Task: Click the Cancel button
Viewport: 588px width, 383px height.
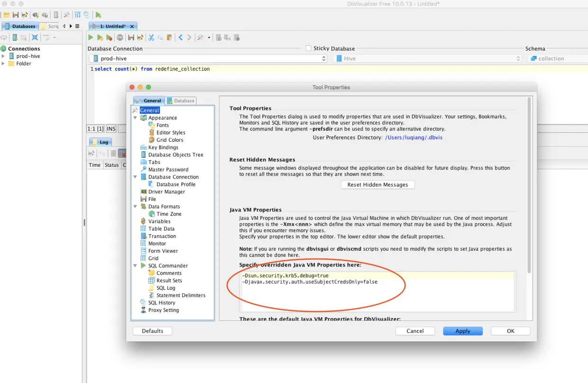Action: 415,331
